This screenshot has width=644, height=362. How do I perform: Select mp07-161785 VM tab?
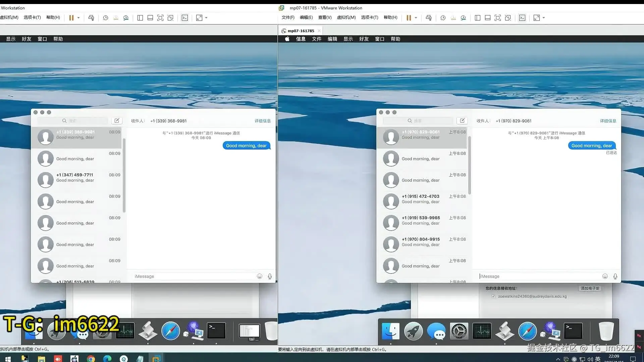(x=301, y=31)
